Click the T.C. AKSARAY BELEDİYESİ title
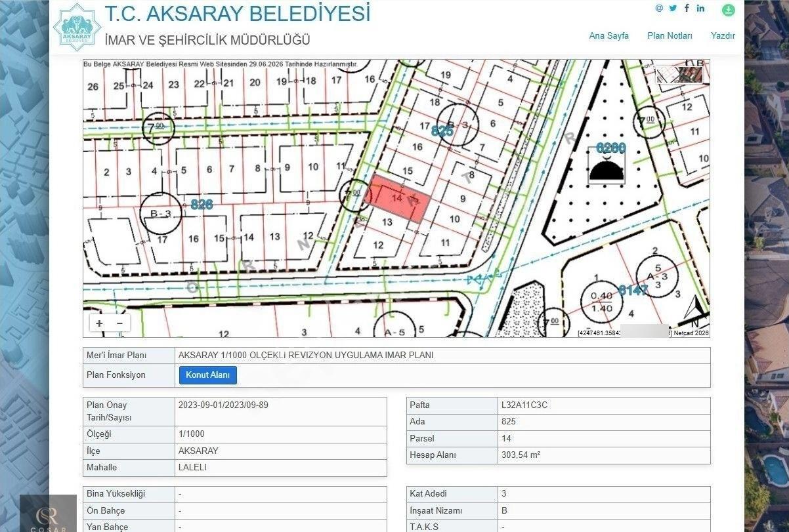 (238, 13)
